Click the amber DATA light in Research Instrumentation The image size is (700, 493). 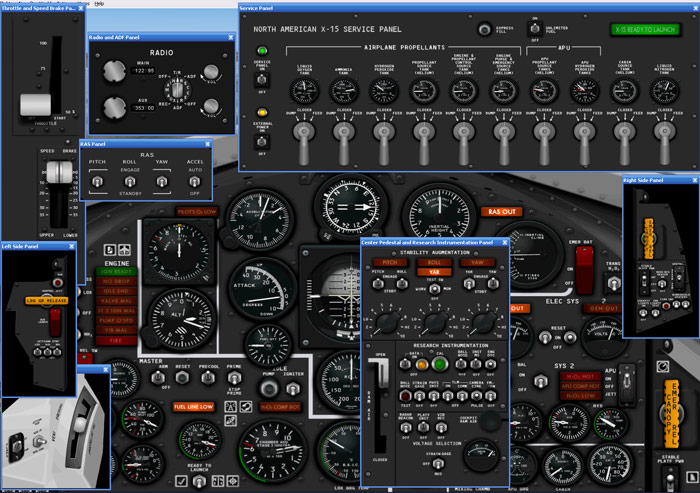(x=421, y=364)
